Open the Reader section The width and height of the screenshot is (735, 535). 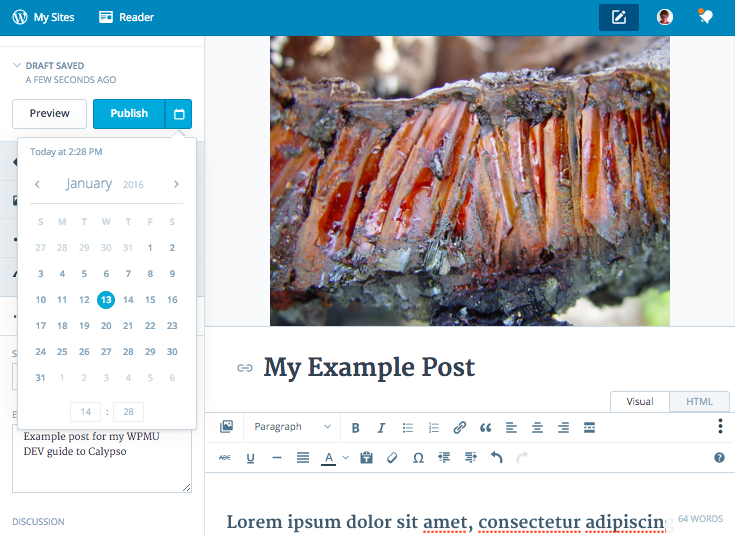[127, 17]
